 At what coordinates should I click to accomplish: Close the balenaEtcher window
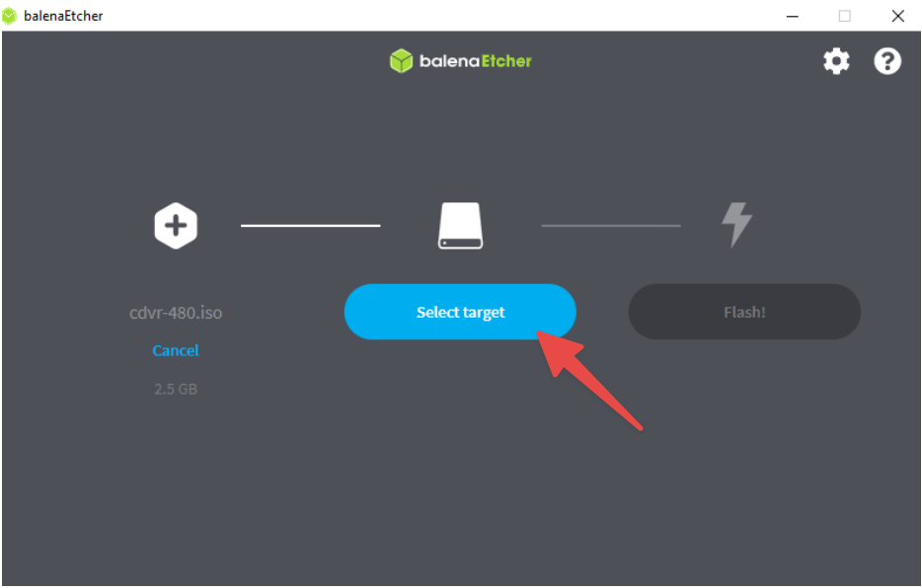pyautogui.click(x=897, y=16)
